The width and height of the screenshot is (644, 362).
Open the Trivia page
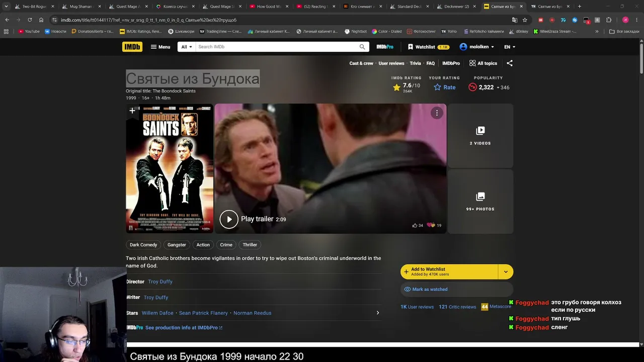415,63
